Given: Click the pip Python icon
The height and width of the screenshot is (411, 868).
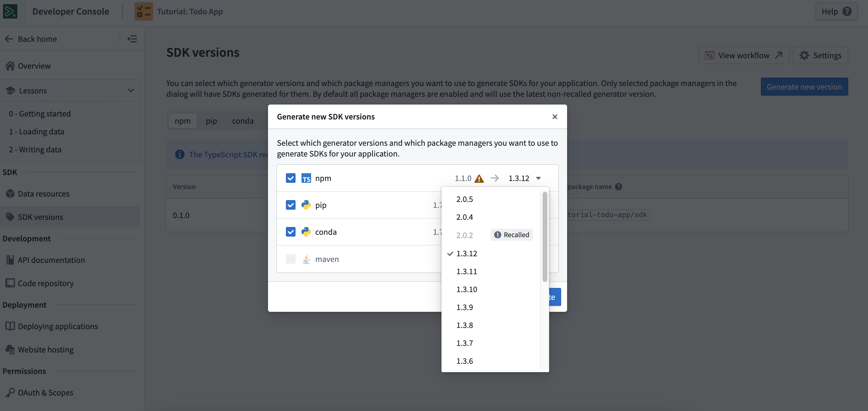Looking at the screenshot, I should tap(306, 205).
